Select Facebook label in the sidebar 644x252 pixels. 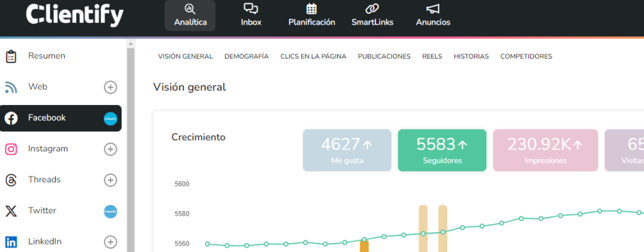[47, 118]
